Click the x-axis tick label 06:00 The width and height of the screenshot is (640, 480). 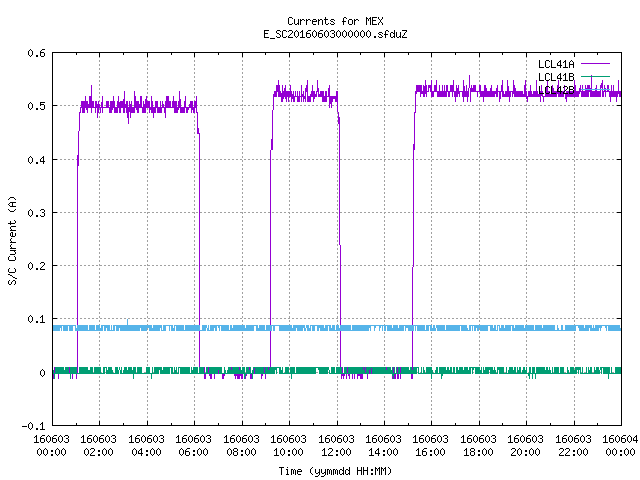coord(193,452)
